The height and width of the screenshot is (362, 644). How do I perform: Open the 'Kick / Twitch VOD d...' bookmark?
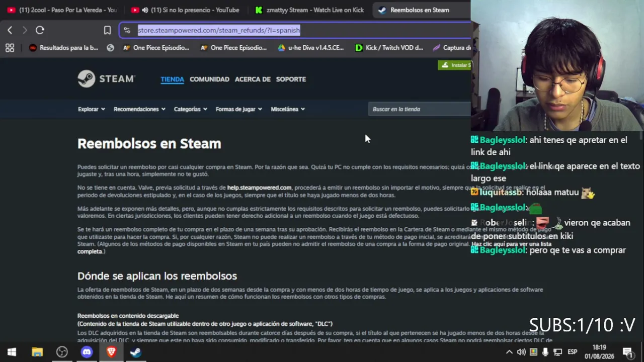click(389, 48)
